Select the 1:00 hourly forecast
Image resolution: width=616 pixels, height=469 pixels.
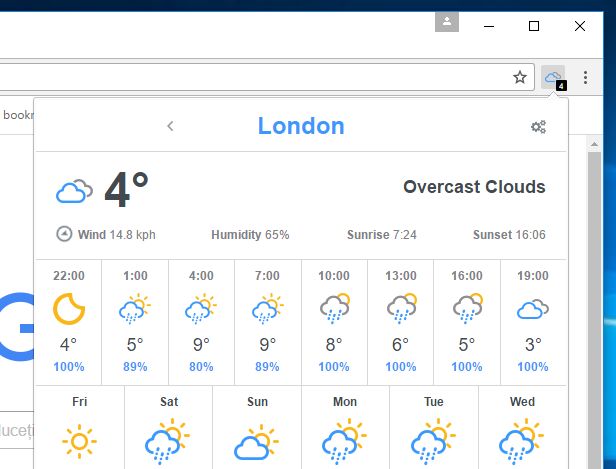(x=135, y=322)
